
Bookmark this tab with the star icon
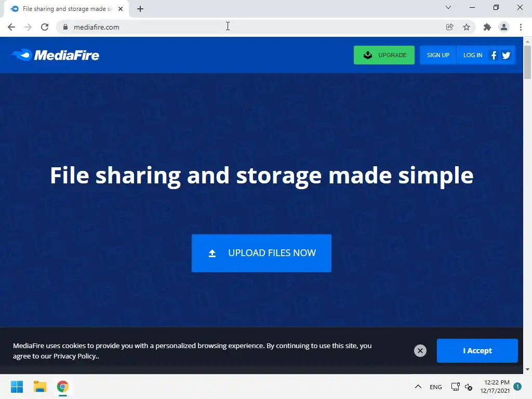coord(467,27)
